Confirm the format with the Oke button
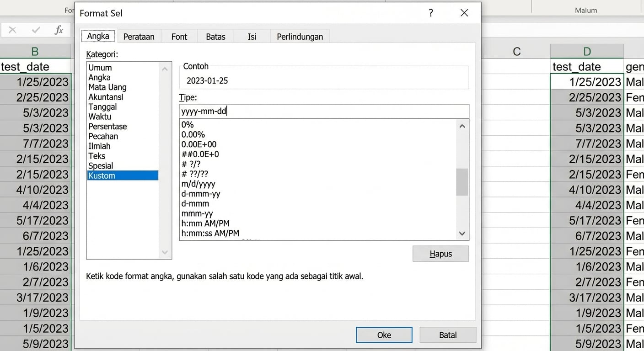Screen dimensions: 644x351 (x=384, y=335)
